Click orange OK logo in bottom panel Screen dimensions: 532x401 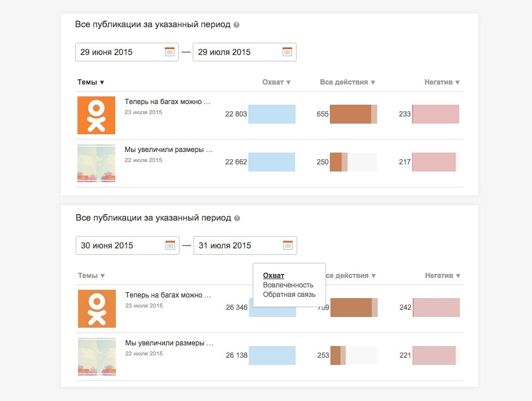(x=97, y=309)
